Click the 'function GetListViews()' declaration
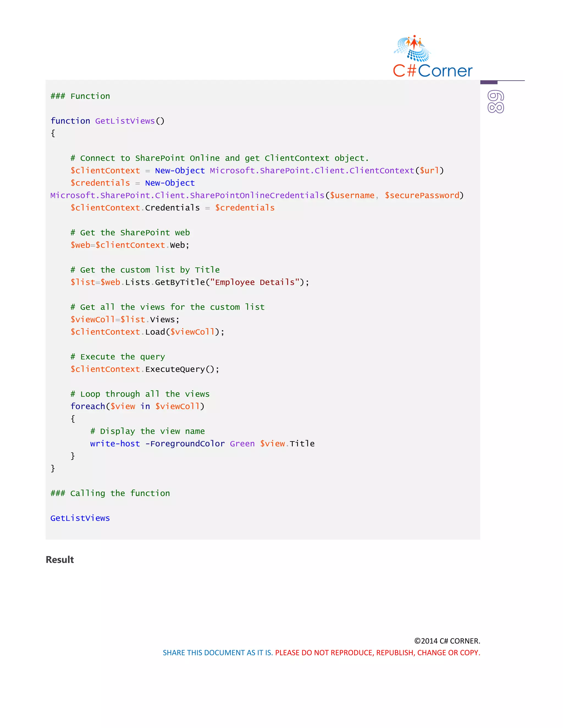This screenshot has width=563, height=728. (x=107, y=121)
